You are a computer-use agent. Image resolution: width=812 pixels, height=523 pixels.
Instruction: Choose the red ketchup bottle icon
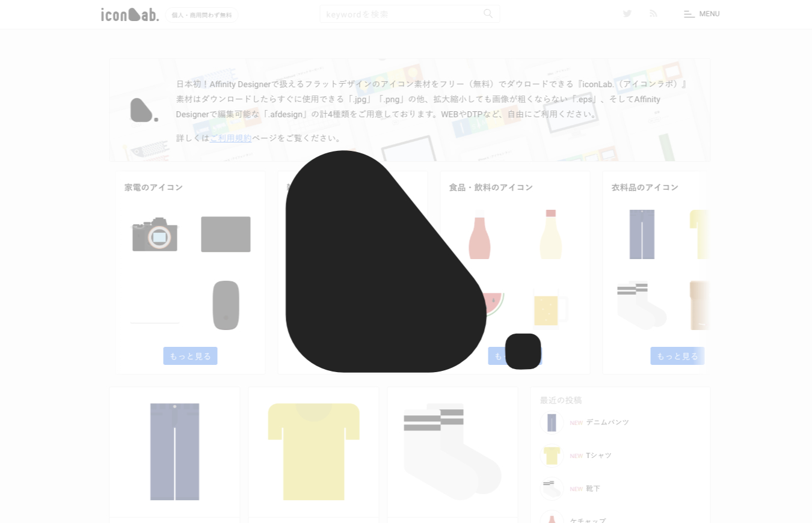479,235
